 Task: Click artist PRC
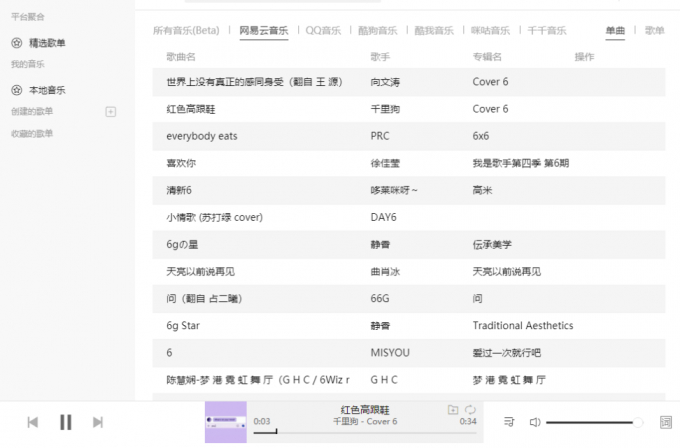[x=379, y=136]
